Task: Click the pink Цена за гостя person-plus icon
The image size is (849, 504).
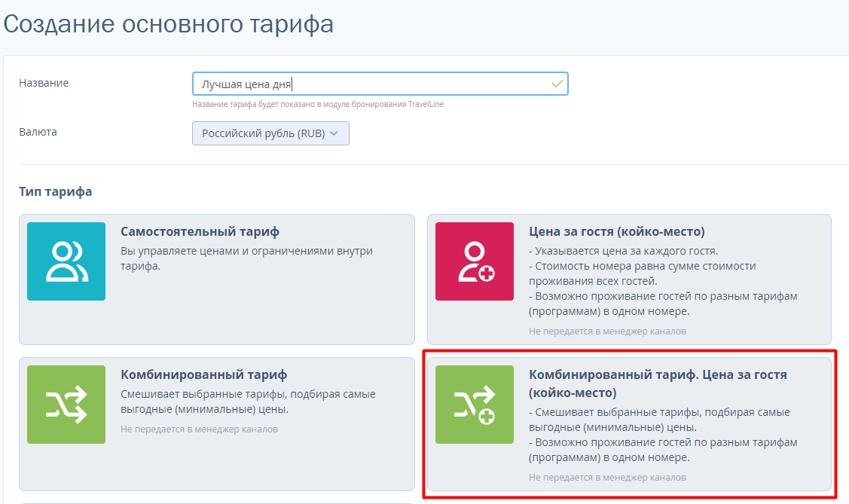Action: (x=475, y=261)
